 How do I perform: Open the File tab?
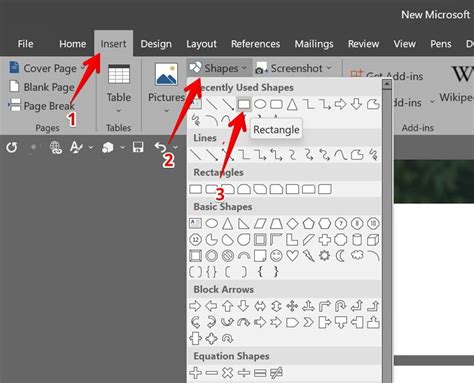pos(25,44)
